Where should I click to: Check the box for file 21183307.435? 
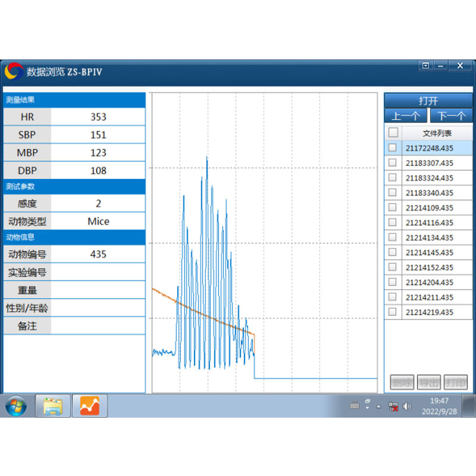392,162
